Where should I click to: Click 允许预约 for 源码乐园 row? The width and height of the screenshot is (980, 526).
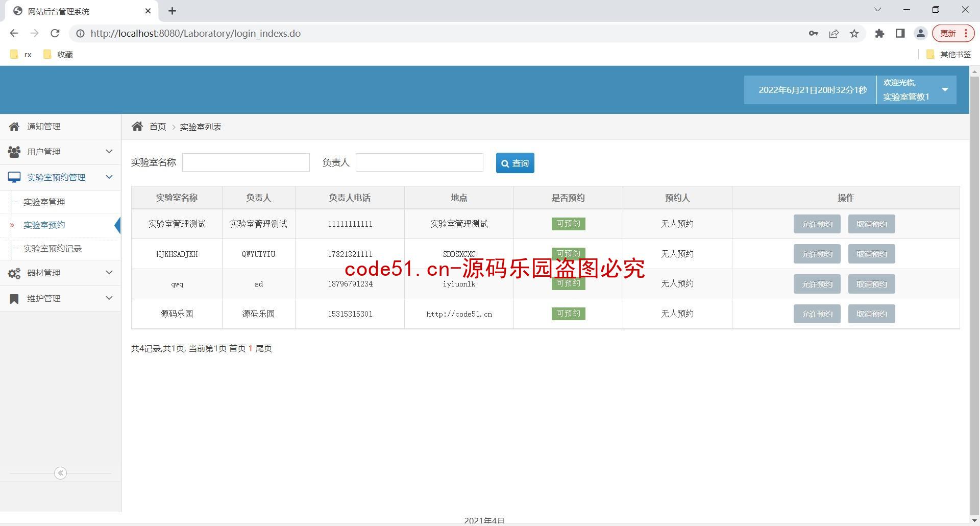coord(817,314)
